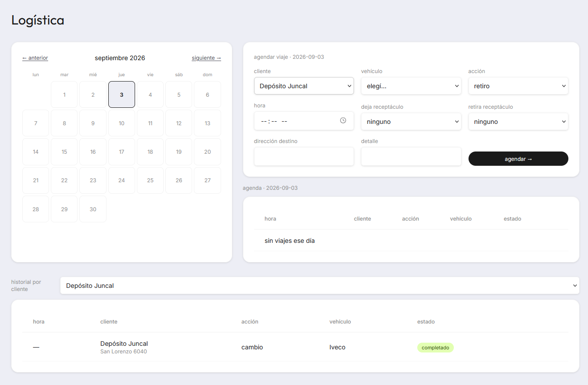Go to the next month with siguiente

206,58
